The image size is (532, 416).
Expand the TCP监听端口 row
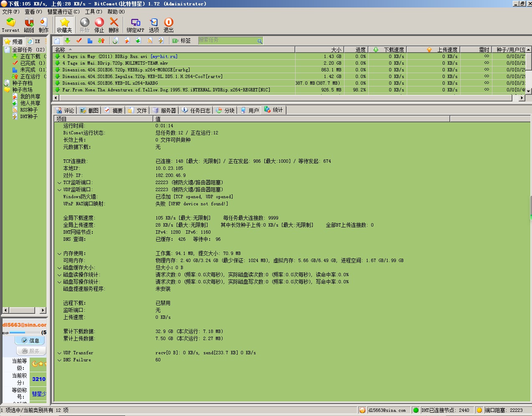[x=59, y=183]
